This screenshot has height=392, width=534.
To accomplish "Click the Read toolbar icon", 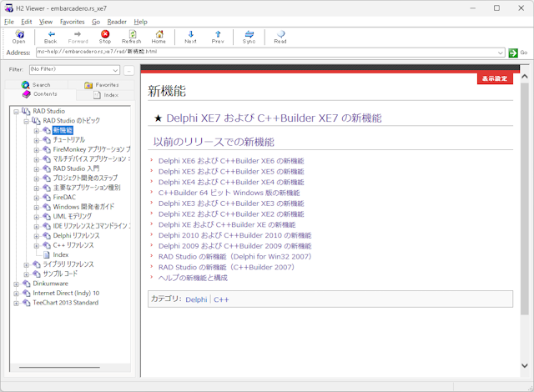I will pos(280,34).
